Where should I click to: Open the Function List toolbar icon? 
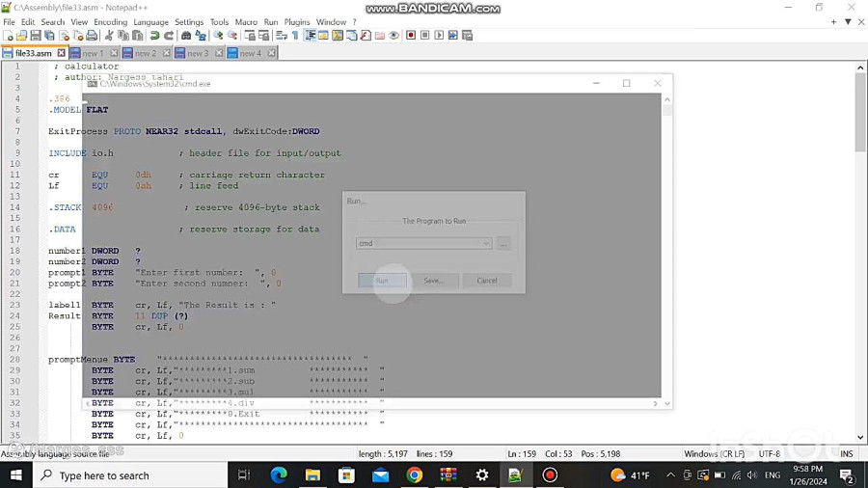366,36
